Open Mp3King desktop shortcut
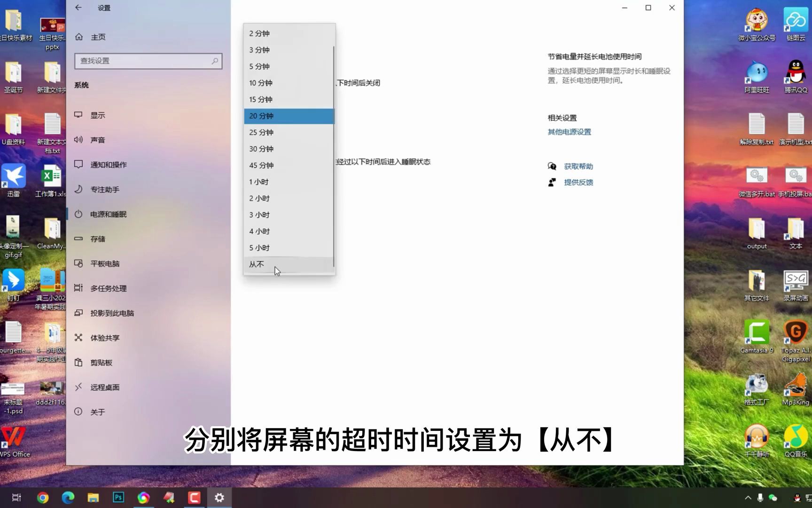812x508 pixels. pos(796,389)
